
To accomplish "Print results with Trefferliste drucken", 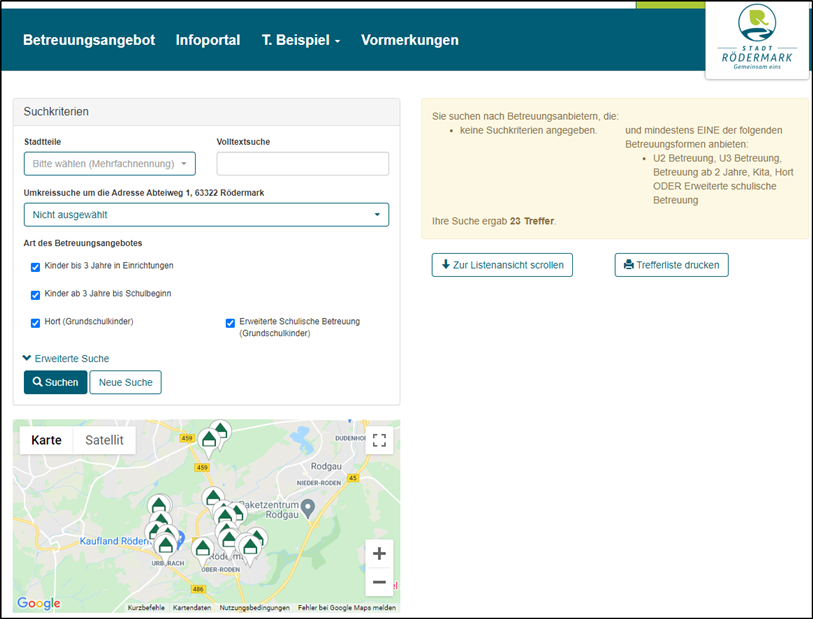I will 671,265.
